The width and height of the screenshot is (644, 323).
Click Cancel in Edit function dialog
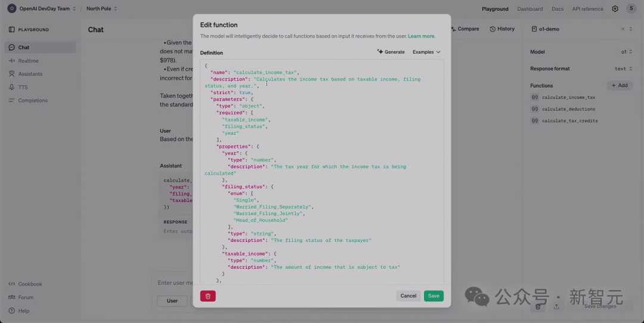[x=408, y=296]
